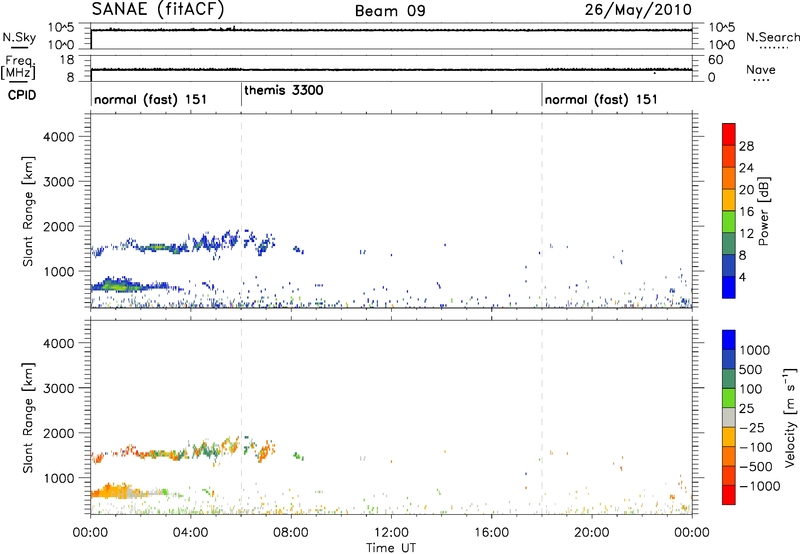Click the top blue Velocity colorbar segment
Viewport: 800px width, 554px height.
[729, 340]
